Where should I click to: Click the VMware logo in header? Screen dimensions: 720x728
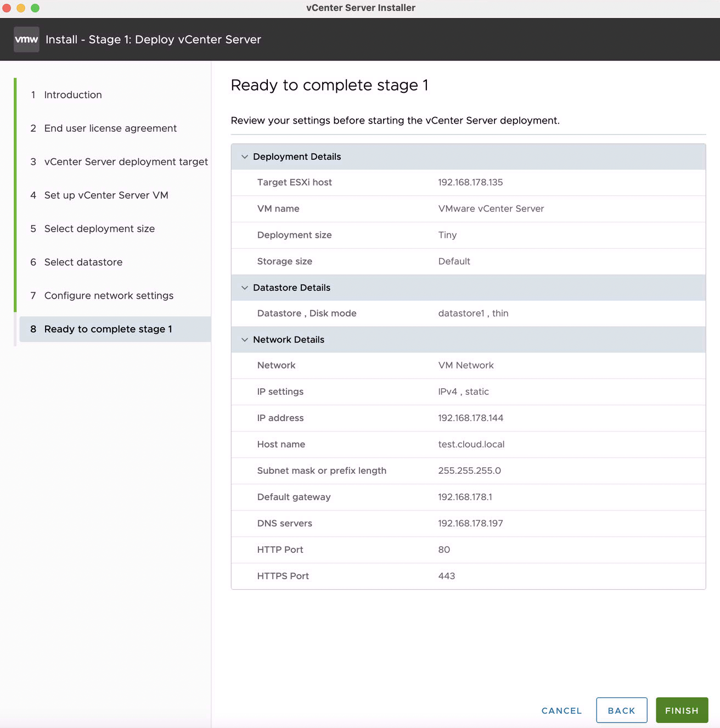[x=26, y=40]
